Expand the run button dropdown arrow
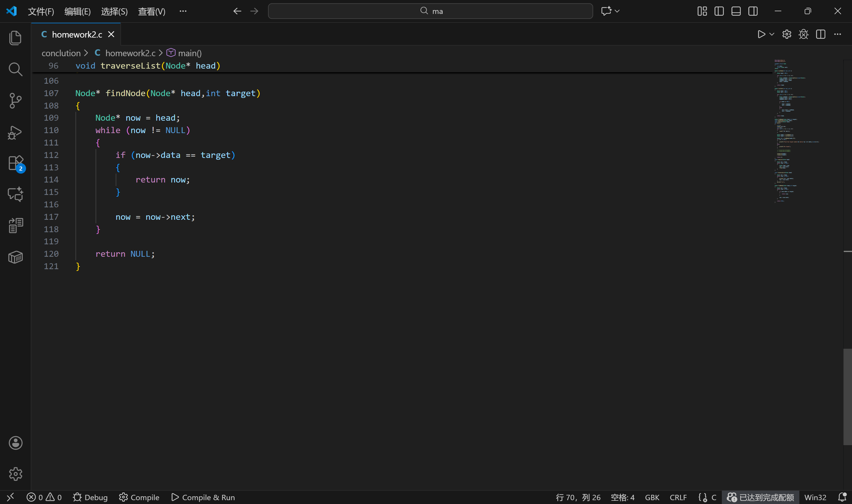Image resolution: width=852 pixels, height=504 pixels. click(x=772, y=34)
